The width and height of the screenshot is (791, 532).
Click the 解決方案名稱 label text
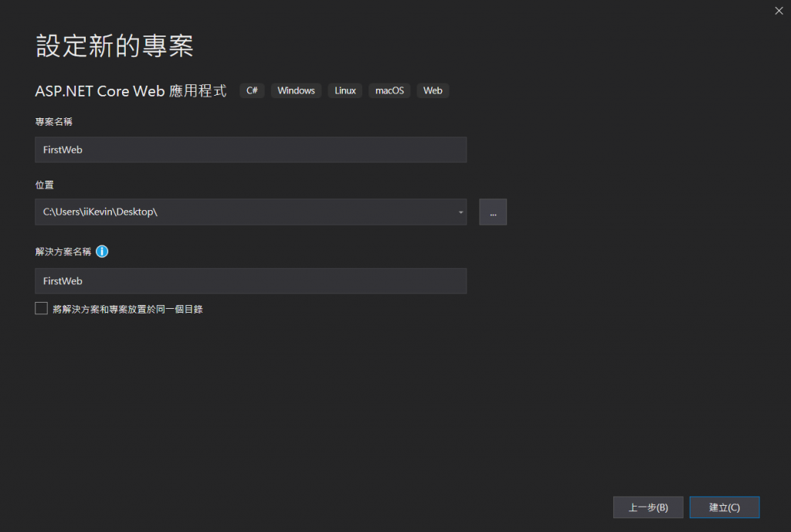(63, 252)
